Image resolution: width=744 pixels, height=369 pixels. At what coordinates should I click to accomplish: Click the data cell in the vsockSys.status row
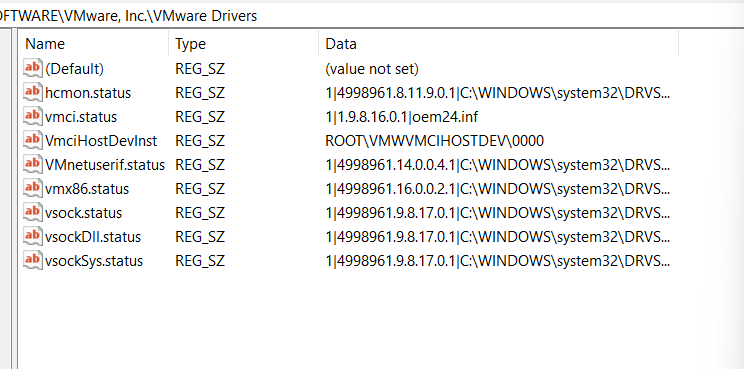coord(498,261)
